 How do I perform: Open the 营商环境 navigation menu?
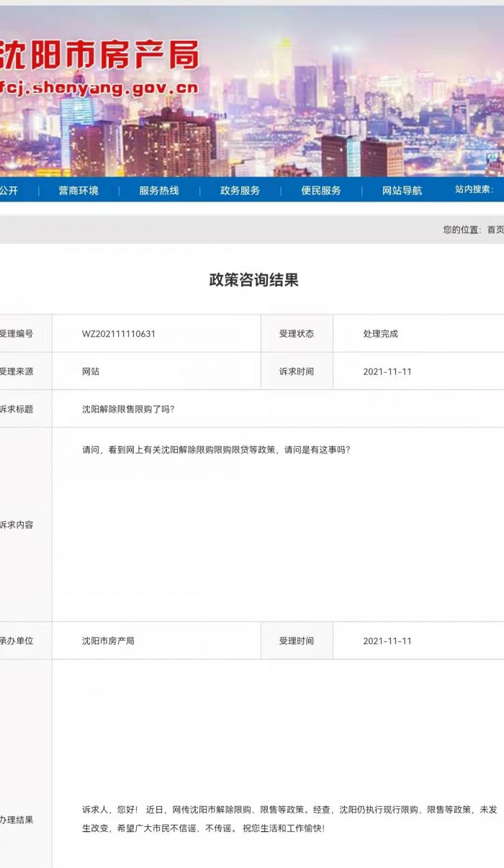coord(78,191)
